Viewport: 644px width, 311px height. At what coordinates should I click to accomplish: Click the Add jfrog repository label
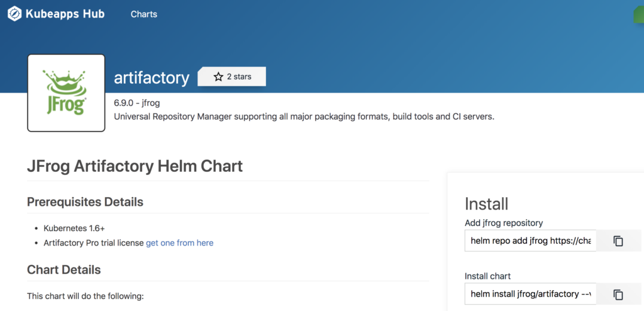[504, 223]
